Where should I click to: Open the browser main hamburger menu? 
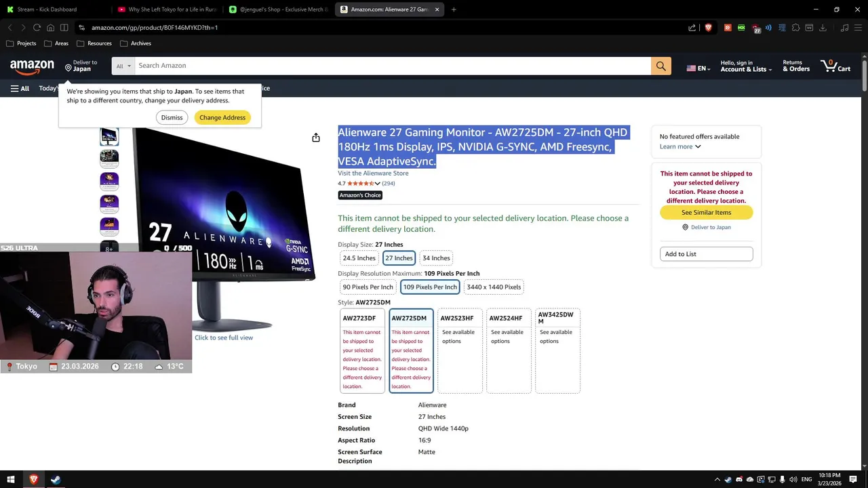[858, 28]
